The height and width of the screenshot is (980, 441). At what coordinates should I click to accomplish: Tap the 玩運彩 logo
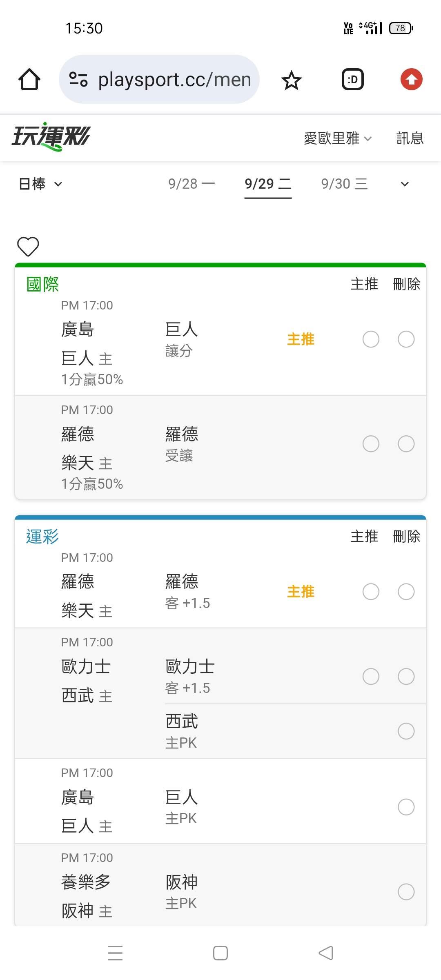click(51, 137)
